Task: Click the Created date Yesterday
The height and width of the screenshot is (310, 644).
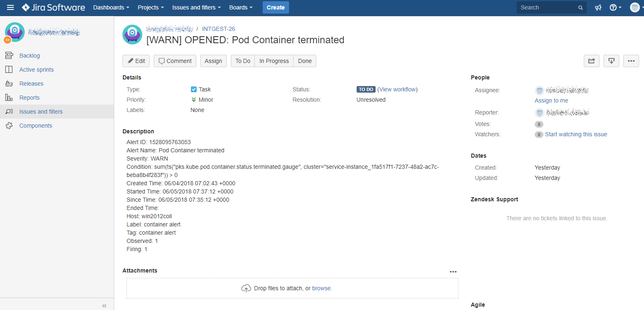Action: pos(548,168)
